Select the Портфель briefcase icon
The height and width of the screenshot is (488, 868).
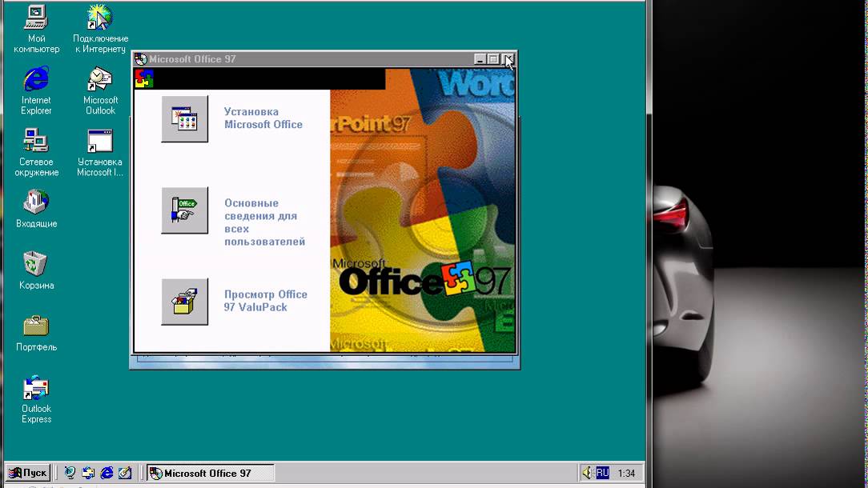pyautogui.click(x=36, y=333)
